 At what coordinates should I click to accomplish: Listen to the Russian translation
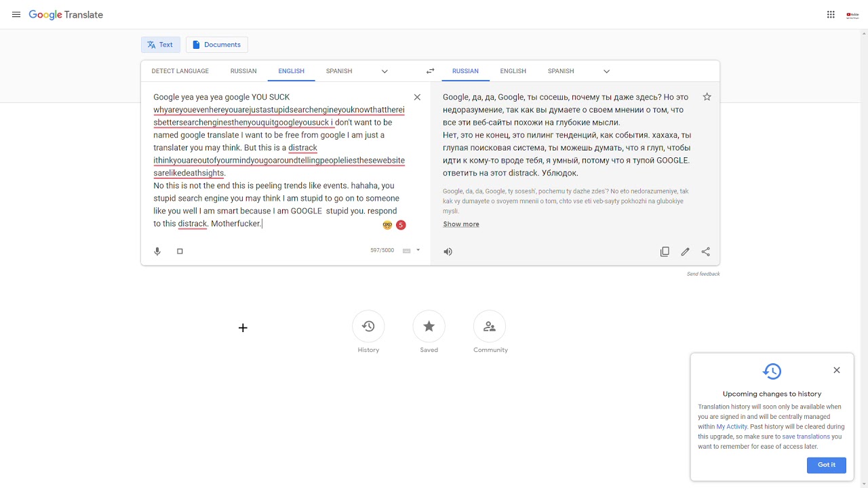448,251
